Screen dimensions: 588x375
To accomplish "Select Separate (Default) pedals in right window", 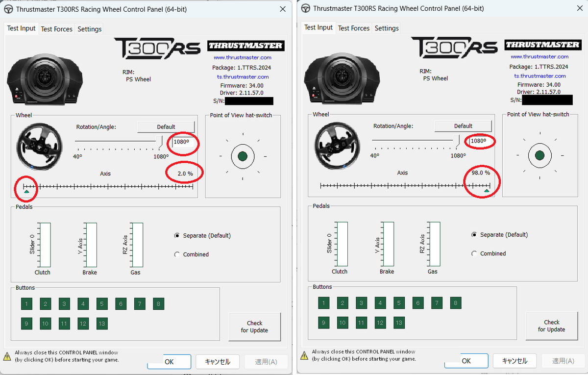I will (x=500, y=235).
